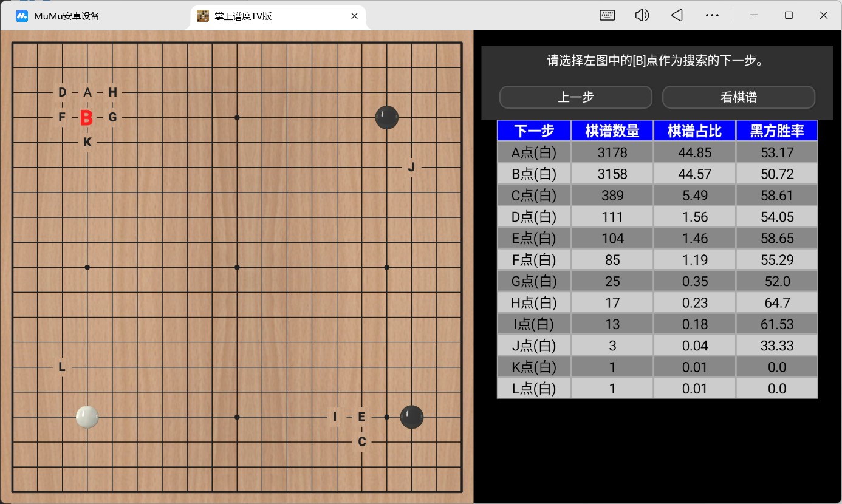Click the 上一步 button
The height and width of the screenshot is (504, 842).
tap(575, 97)
